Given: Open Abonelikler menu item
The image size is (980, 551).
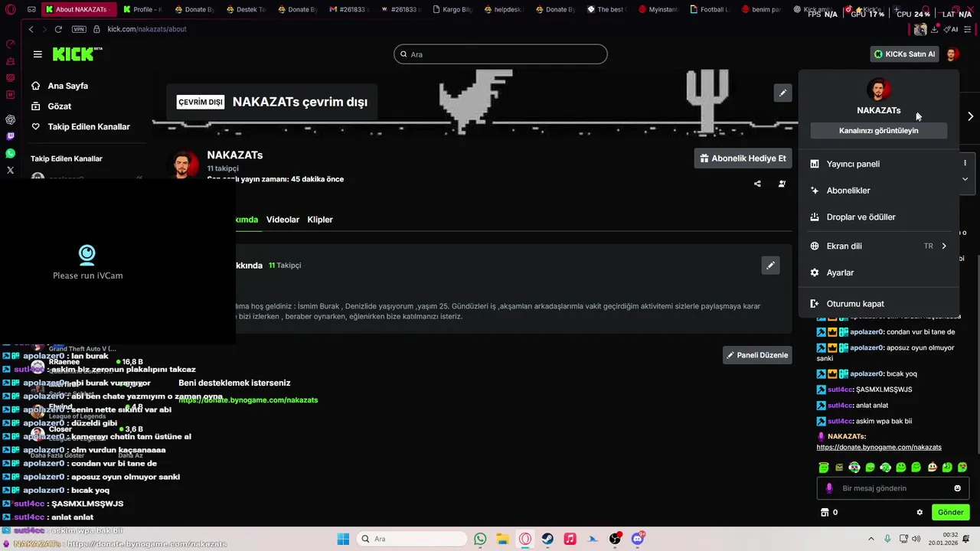Looking at the screenshot, I should (878, 191).
